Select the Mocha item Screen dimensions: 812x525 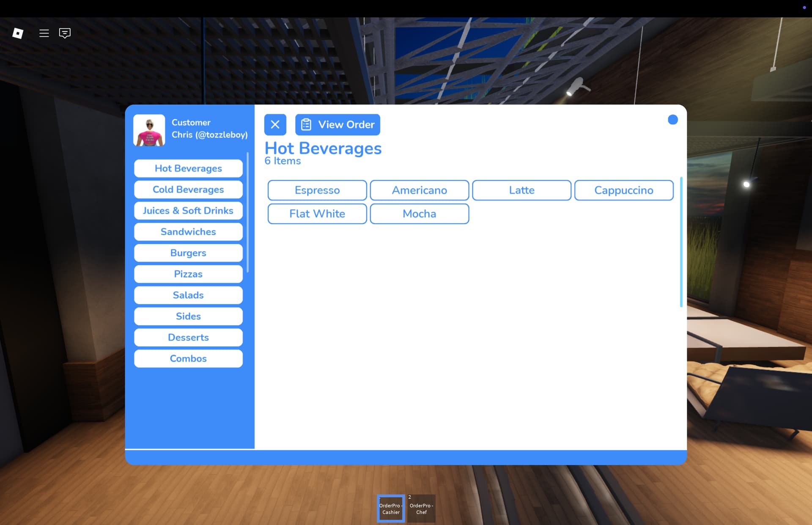(419, 214)
